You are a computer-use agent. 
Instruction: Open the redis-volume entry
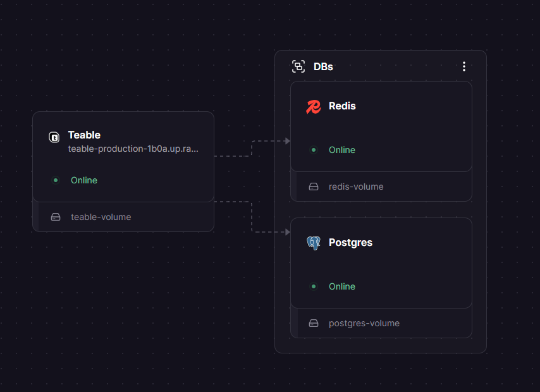pos(381,187)
